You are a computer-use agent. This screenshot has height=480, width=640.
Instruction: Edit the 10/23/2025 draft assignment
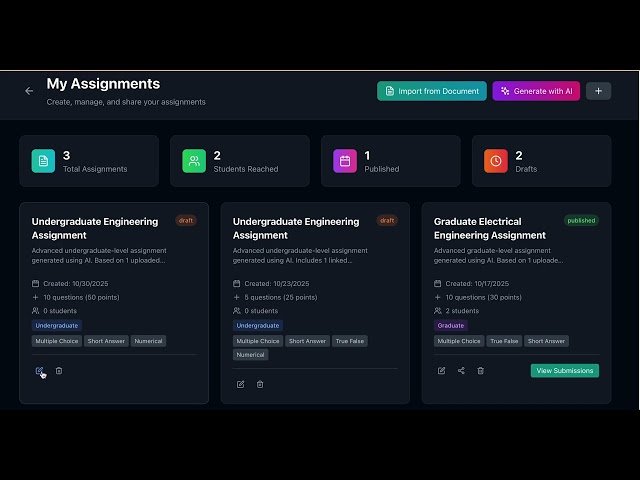point(240,384)
